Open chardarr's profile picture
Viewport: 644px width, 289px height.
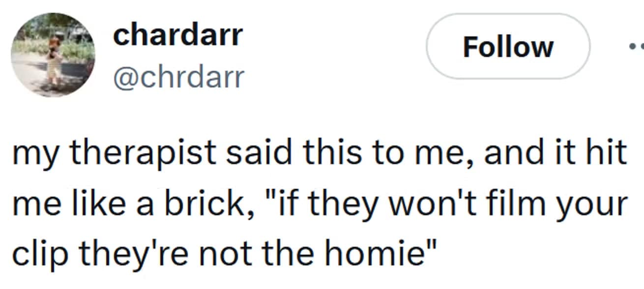coord(54,54)
